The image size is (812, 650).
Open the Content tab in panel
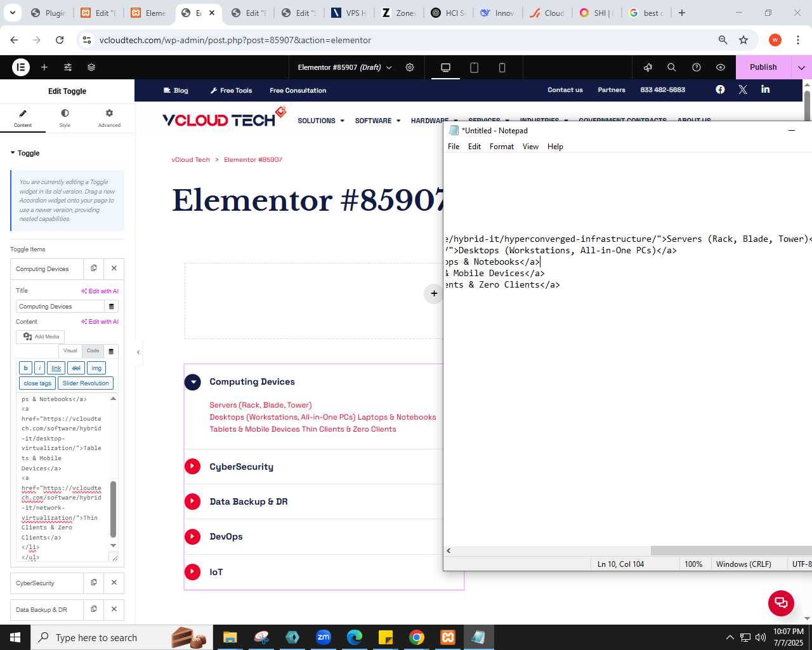click(23, 118)
